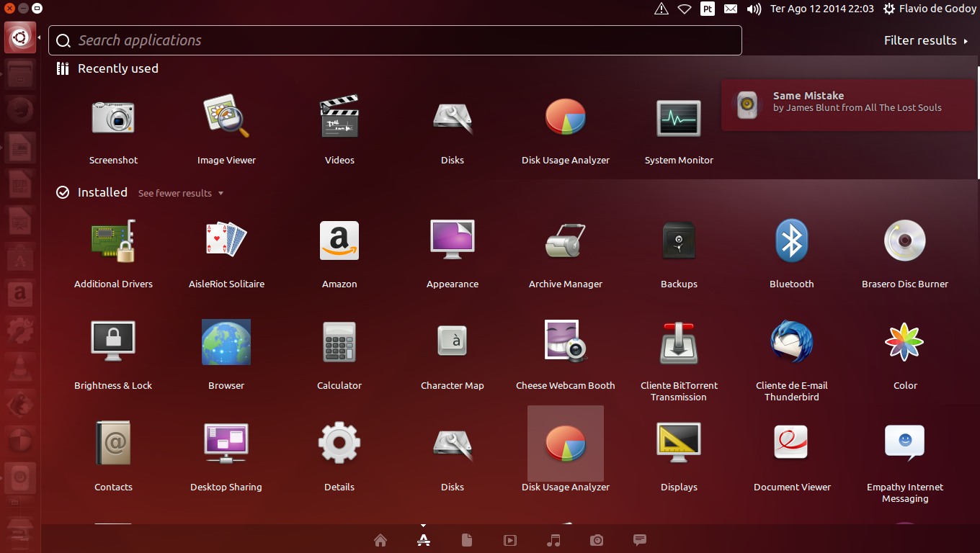This screenshot has height=553, width=980.
Task: Click the Search applications field
Action: pyautogui.click(x=395, y=40)
